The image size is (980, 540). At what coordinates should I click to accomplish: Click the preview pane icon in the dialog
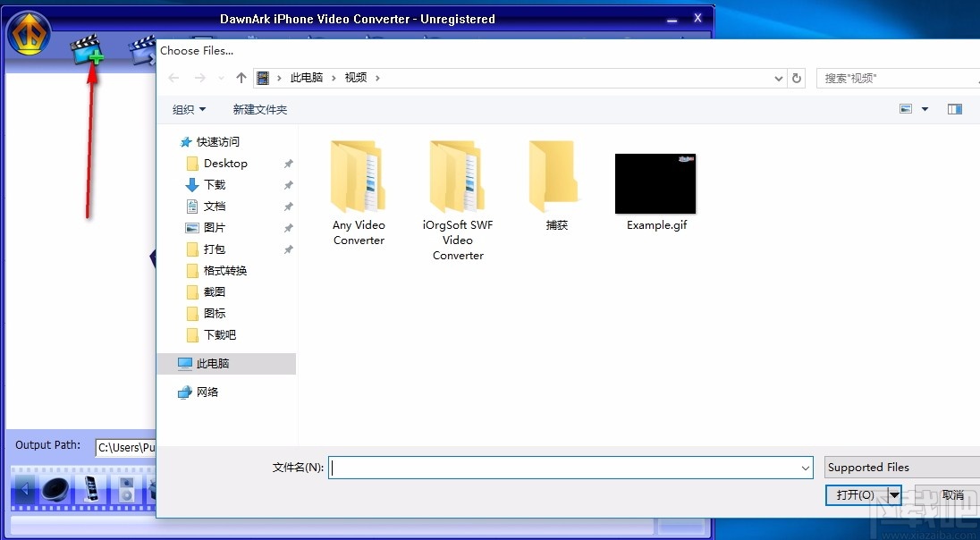coord(955,108)
